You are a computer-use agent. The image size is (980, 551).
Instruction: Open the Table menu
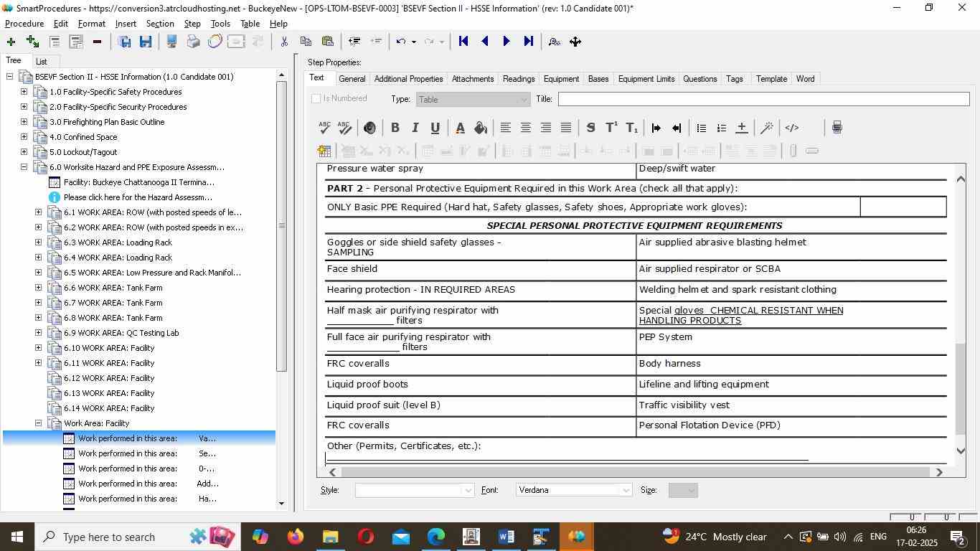(x=250, y=24)
